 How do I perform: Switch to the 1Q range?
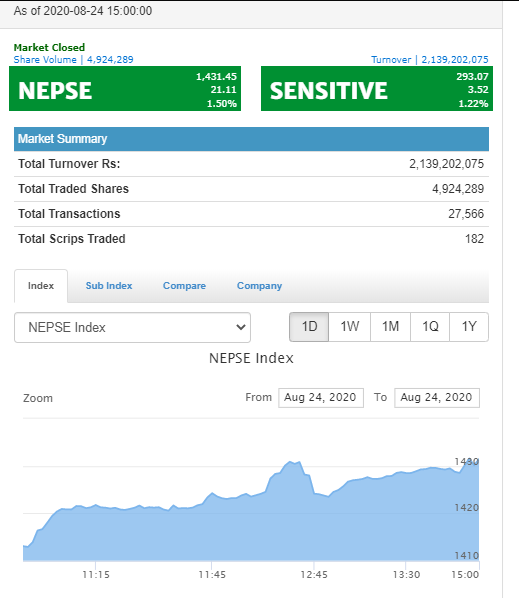click(430, 327)
